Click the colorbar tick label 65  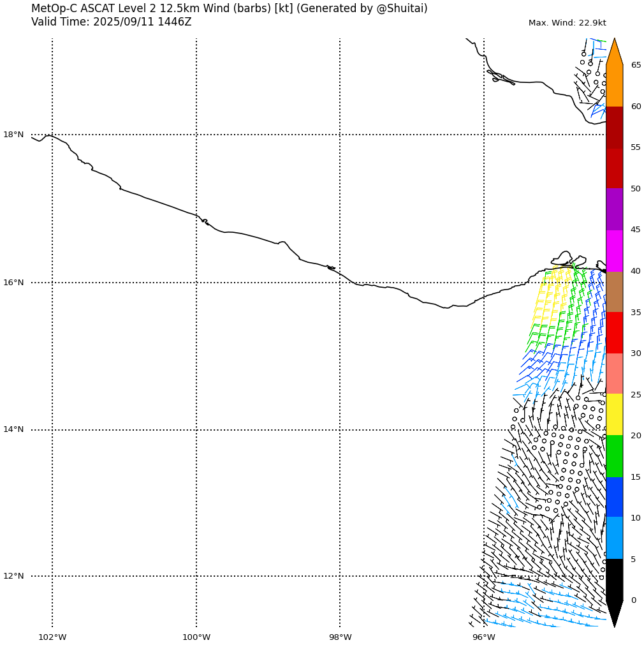pyautogui.click(x=636, y=65)
